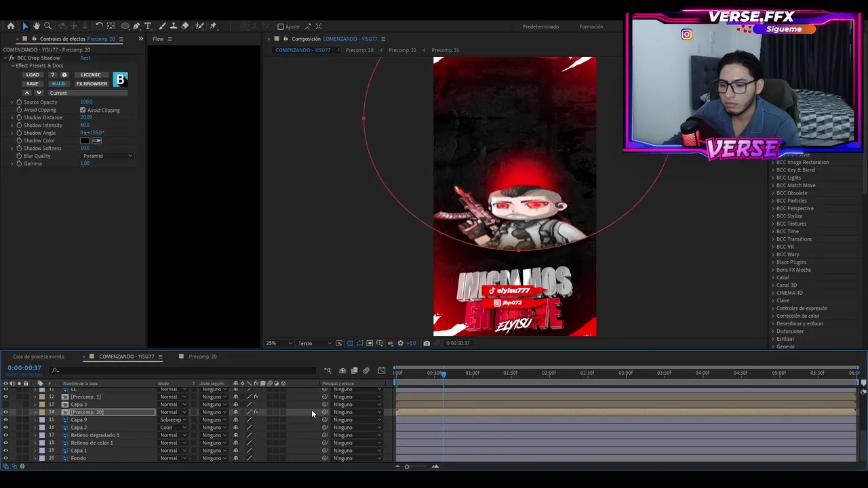Image resolution: width=868 pixels, height=488 pixels.
Task: Hide the Relleno de color 1 layer
Action: (x=5, y=443)
